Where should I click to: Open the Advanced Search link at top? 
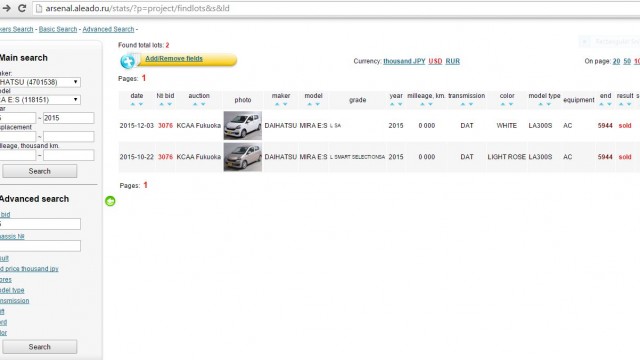108,29
